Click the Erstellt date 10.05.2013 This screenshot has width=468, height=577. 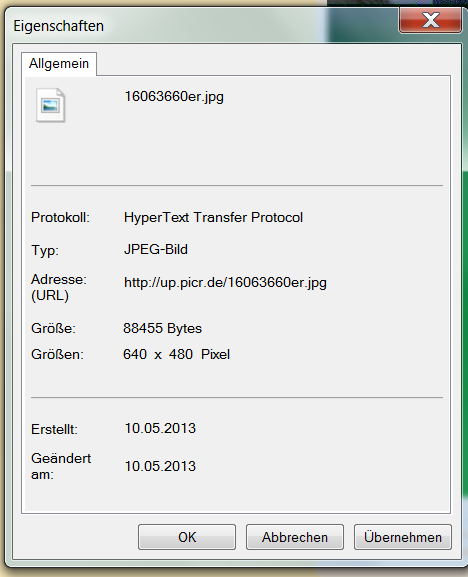160,428
